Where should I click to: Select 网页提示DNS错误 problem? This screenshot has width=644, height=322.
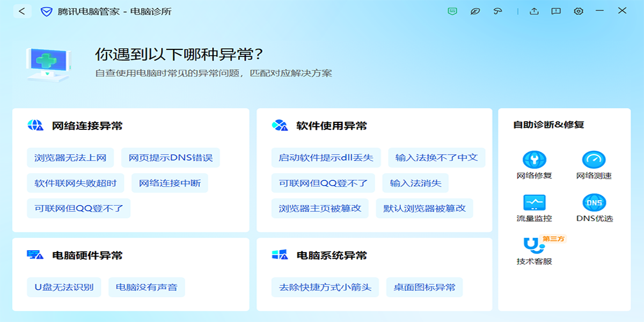171,158
